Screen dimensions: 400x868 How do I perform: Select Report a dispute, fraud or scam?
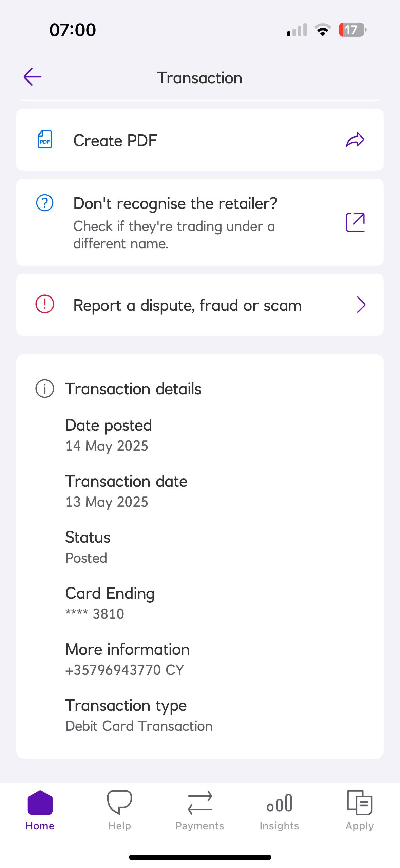tap(187, 305)
